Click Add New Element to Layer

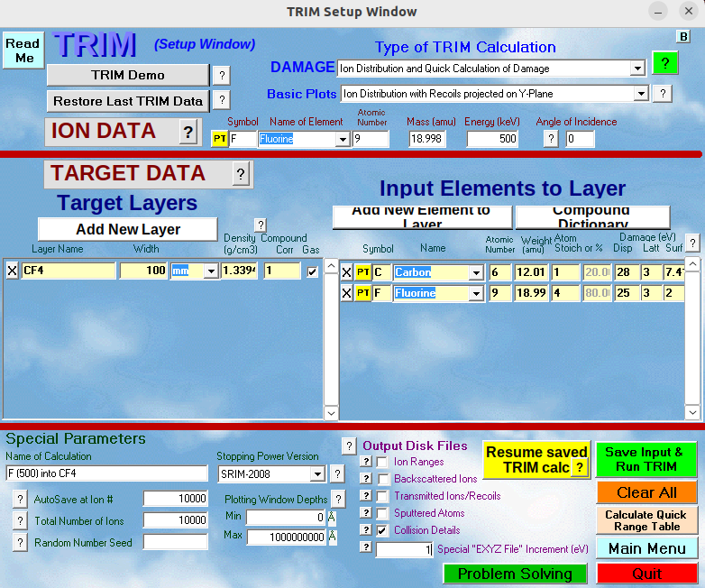pos(422,217)
